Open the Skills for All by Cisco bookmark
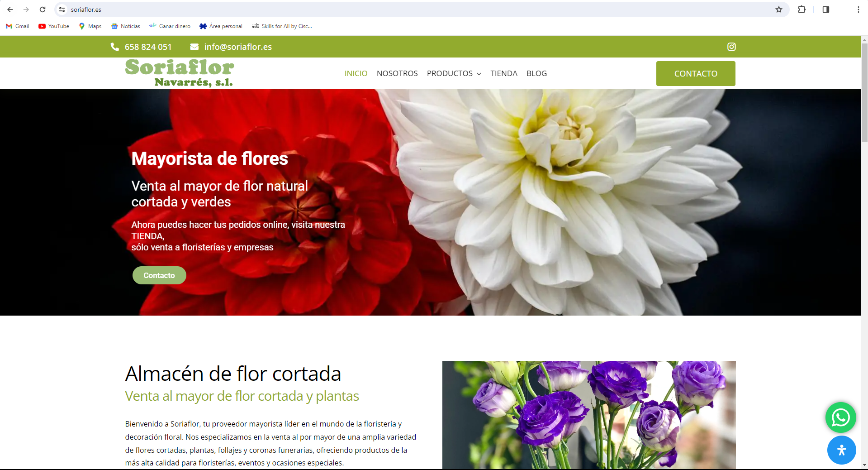 point(282,26)
